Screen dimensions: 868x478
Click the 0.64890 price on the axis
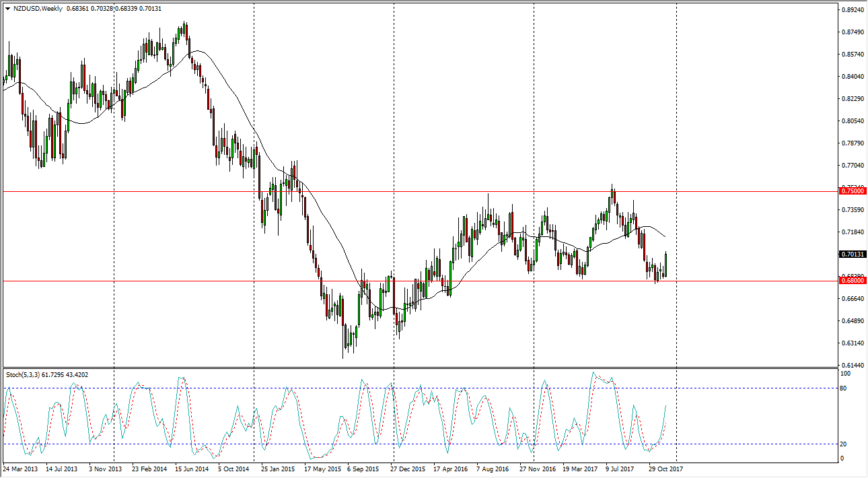pyautogui.click(x=853, y=320)
